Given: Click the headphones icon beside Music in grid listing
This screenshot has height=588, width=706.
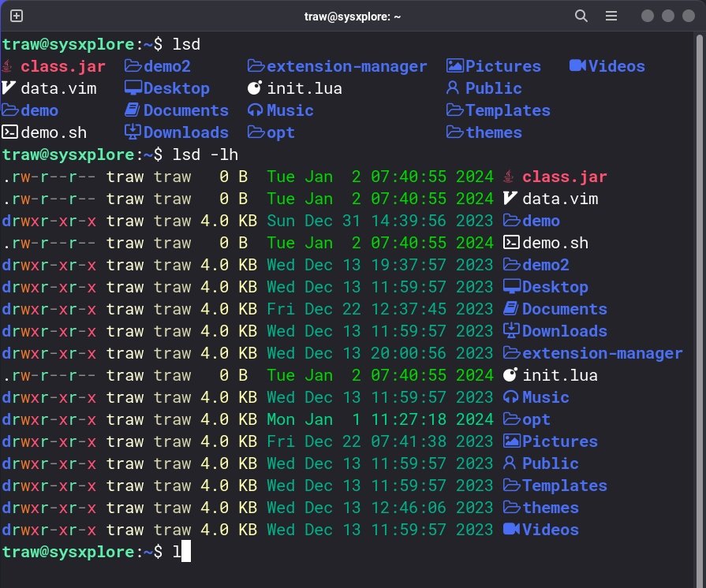Looking at the screenshot, I should (256, 110).
